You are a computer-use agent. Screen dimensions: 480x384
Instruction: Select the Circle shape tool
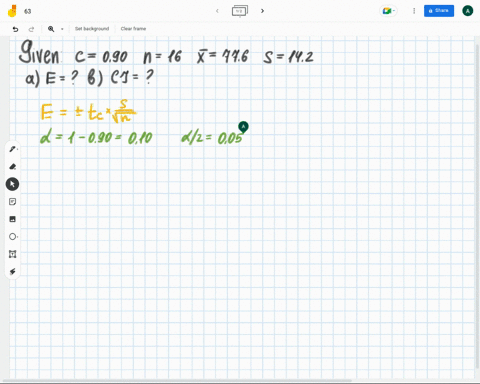(13, 237)
